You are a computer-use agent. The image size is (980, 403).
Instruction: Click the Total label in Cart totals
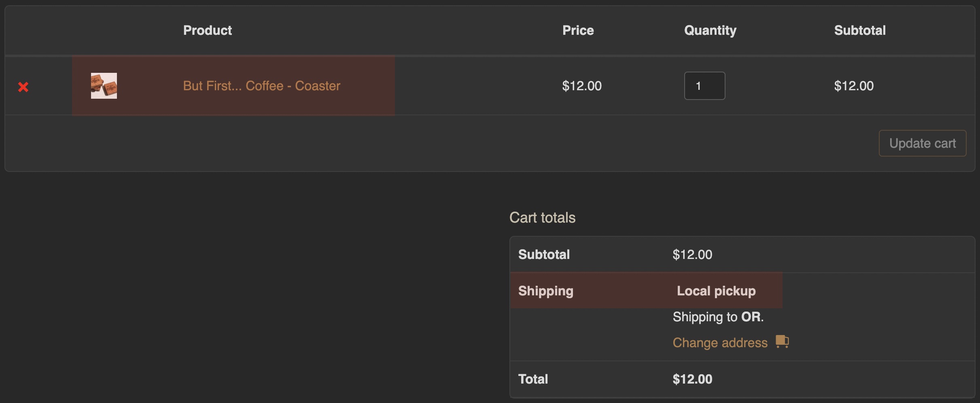(533, 379)
